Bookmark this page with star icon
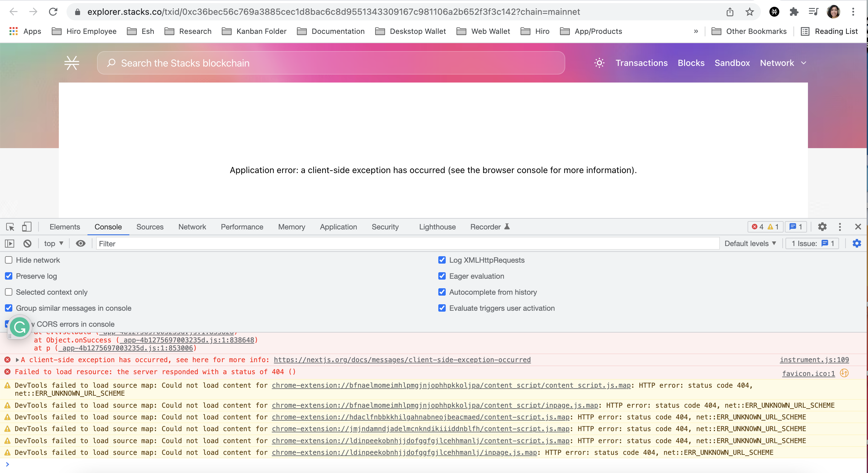The image size is (868, 473). [749, 12]
